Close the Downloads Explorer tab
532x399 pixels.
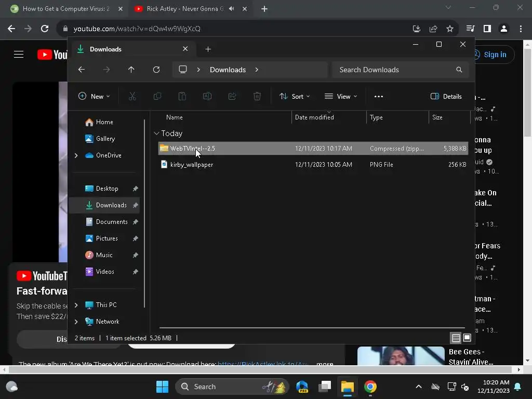click(x=185, y=49)
